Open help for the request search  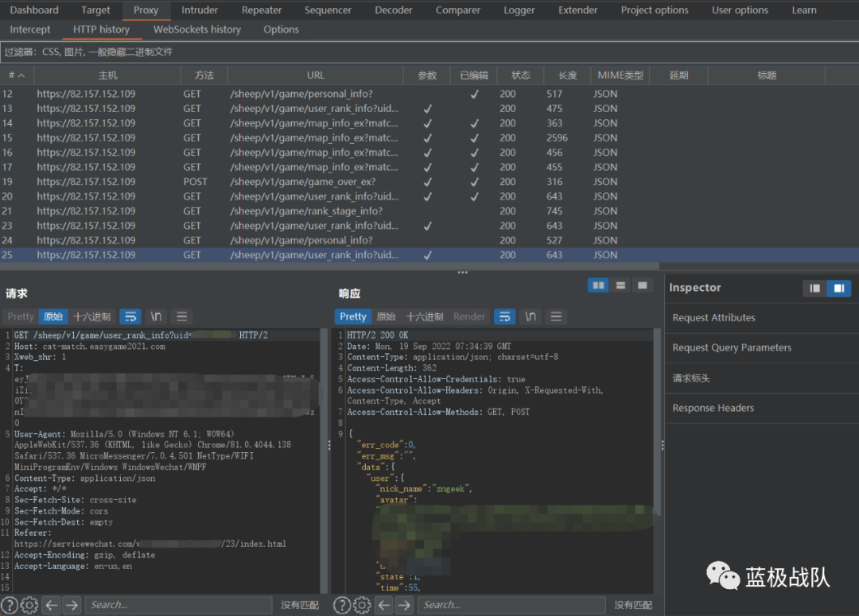(x=10, y=605)
